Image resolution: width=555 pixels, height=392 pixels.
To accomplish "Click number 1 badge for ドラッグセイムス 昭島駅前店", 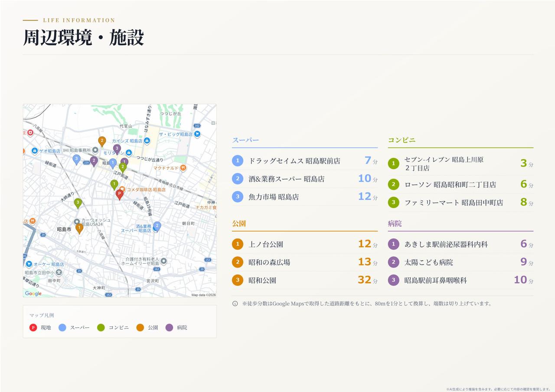I will [238, 161].
